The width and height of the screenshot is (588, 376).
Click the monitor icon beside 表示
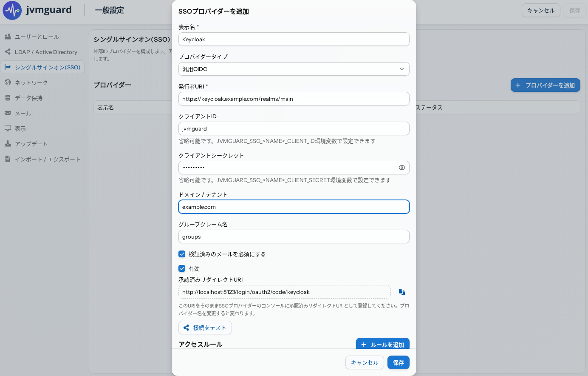[8, 128]
